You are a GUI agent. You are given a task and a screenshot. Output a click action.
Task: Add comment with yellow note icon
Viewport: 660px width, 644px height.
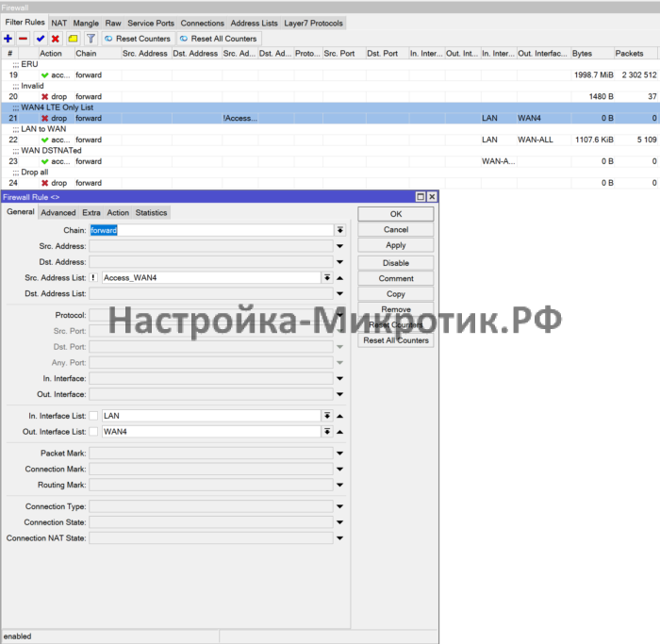[73, 39]
